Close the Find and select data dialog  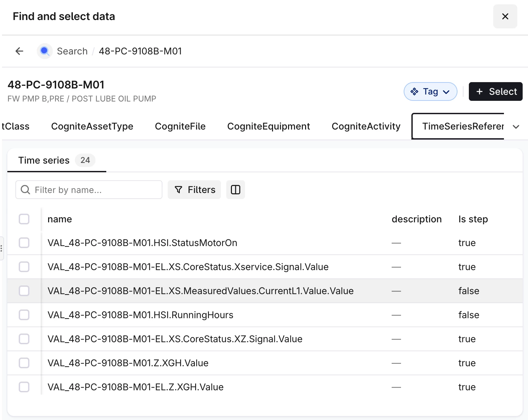[x=505, y=16]
